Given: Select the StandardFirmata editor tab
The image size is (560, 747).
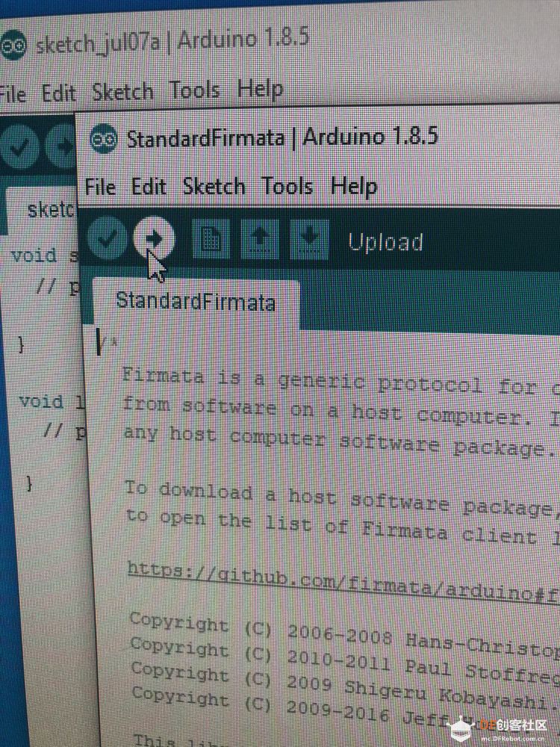Looking at the screenshot, I should point(196,303).
